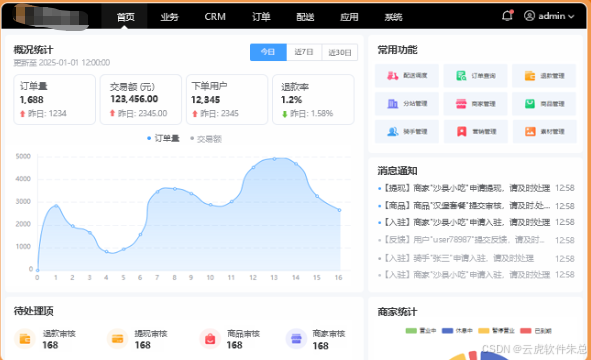Click the 交易额 123,456.00 stat card
The image size is (591, 360).
coord(141,100)
